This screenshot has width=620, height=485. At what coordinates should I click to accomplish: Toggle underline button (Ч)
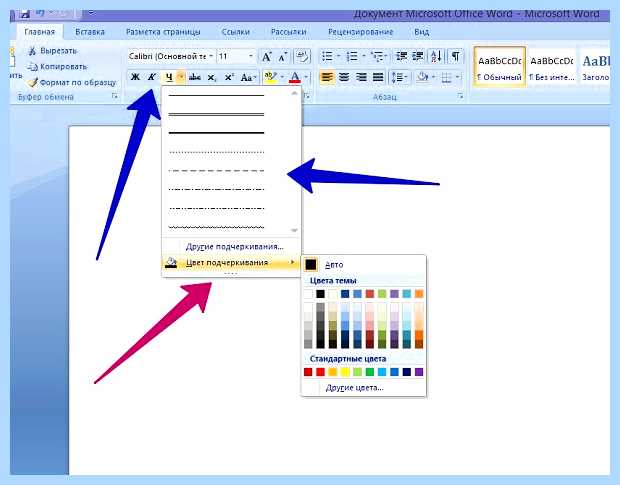coord(169,77)
